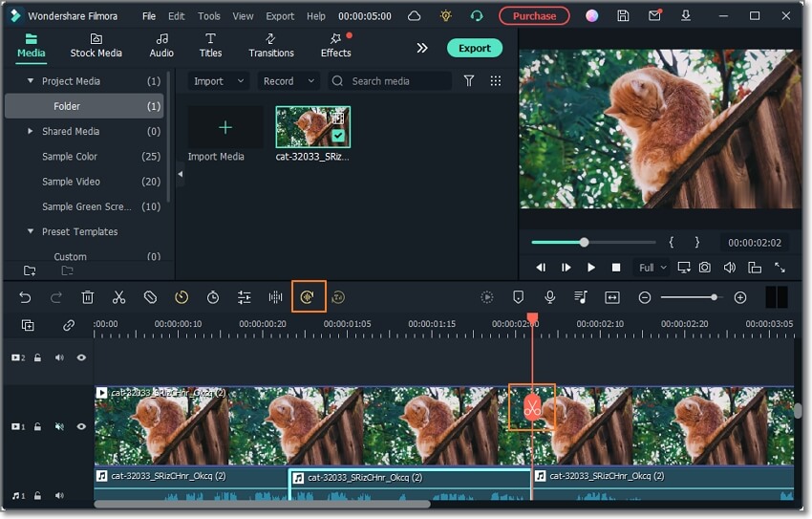This screenshot has height=519, width=812.
Task: Click the grayed speech-to-text icon
Action: pyautogui.click(x=338, y=297)
